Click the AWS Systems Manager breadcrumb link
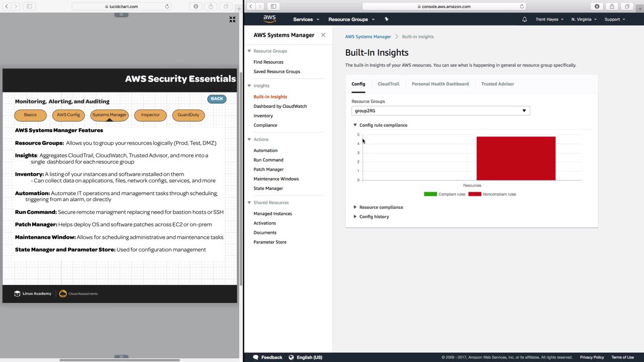This screenshot has height=362, width=644. 368,37
